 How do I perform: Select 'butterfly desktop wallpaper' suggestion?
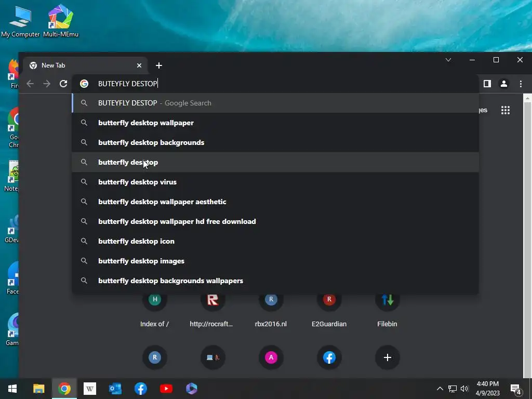tap(275, 123)
